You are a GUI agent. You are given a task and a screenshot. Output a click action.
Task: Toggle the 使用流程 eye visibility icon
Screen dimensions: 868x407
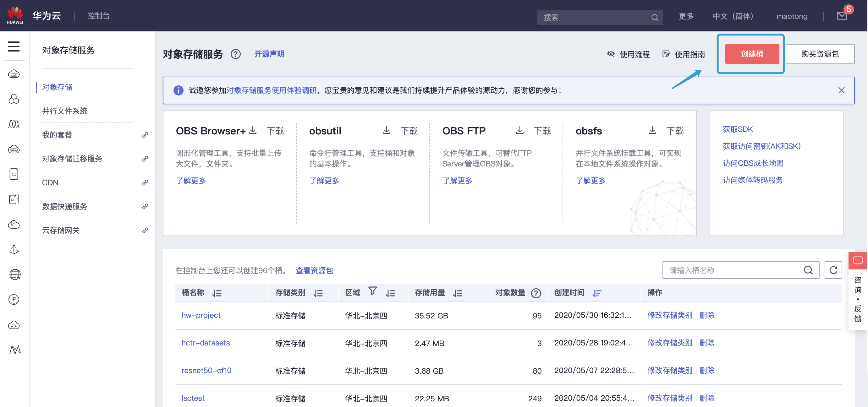point(611,54)
